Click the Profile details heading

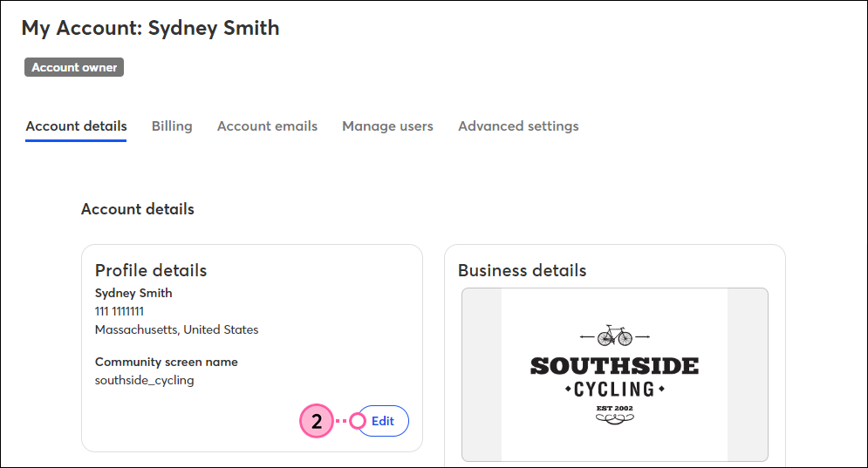pyautogui.click(x=151, y=270)
